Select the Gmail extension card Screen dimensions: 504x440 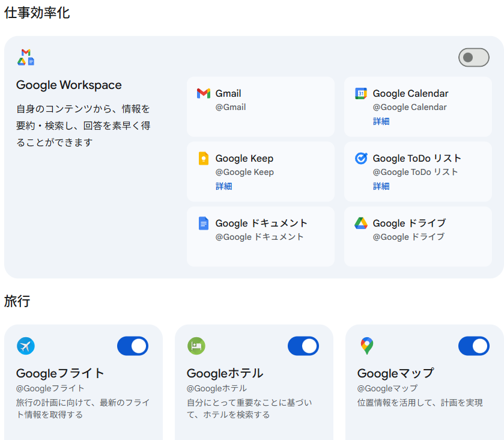pos(261,107)
